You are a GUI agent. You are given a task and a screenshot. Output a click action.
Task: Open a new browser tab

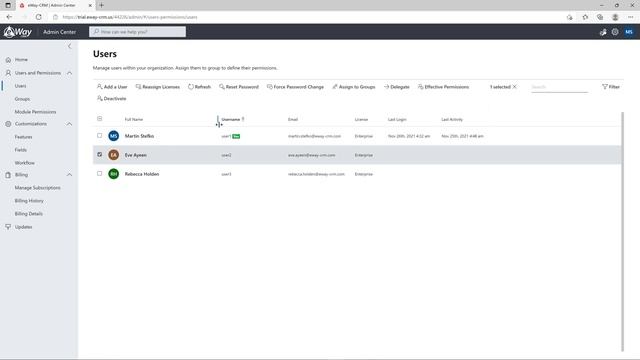102,5
